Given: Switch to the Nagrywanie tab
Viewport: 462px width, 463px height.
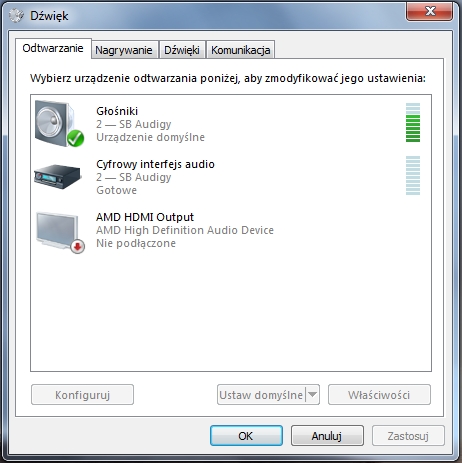Looking at the screenshot, I should (124, 50).
